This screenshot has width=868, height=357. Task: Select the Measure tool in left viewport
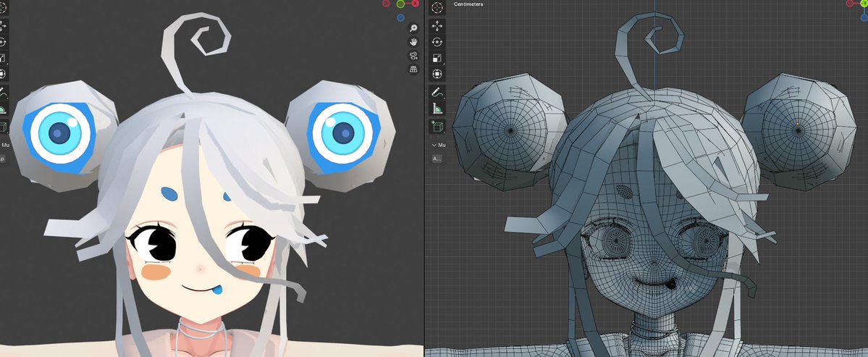point(3,109)
